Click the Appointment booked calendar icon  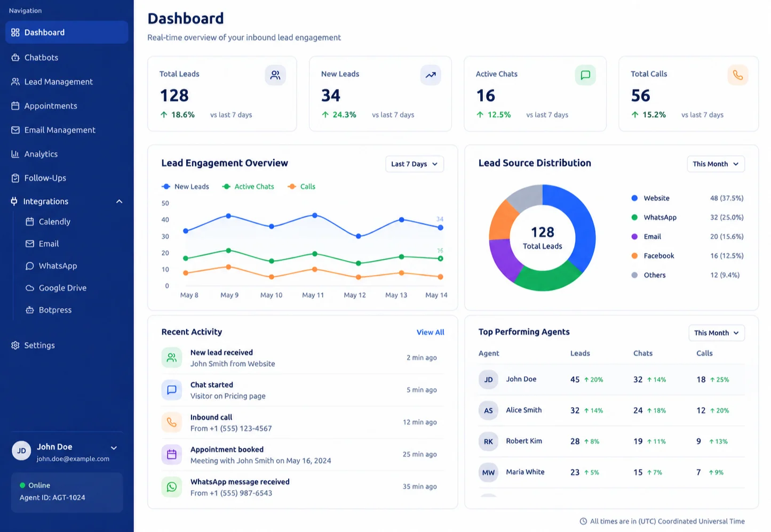click(x=172, y=455)
